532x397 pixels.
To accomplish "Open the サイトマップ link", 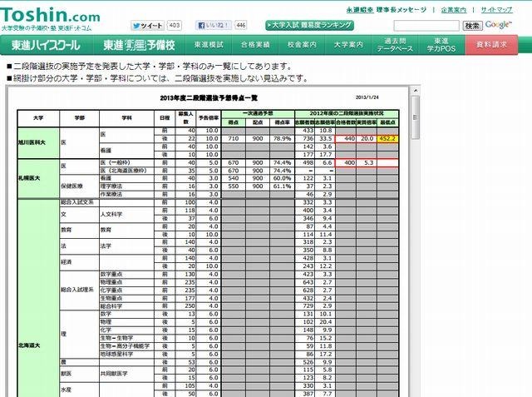I will [496, 10].
